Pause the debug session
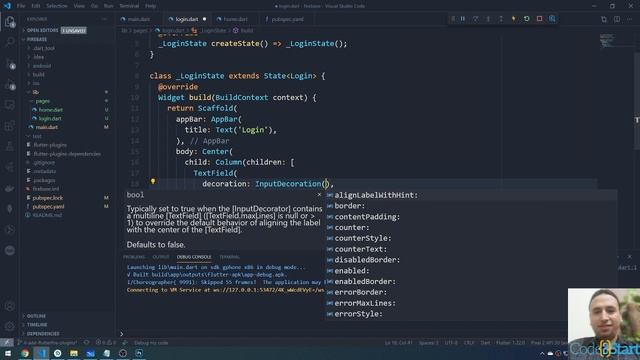The image size is (640, 360). coord(463,19)
